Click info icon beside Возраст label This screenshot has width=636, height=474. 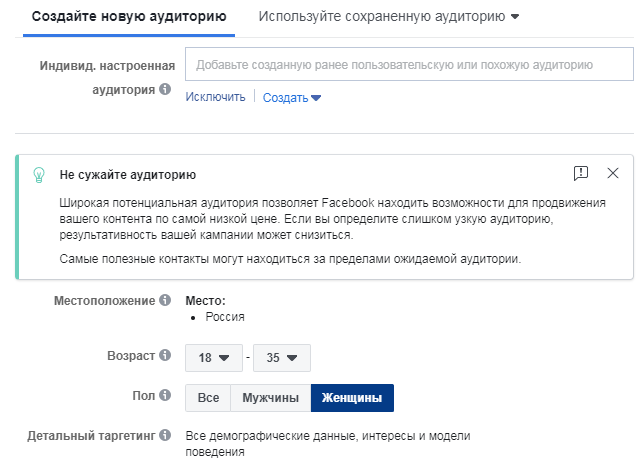click(x=165, y=356)
